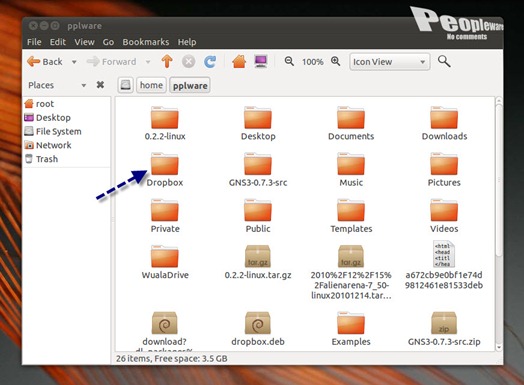Select the home path button
The image size is (524, 385).
coord(151,85)
